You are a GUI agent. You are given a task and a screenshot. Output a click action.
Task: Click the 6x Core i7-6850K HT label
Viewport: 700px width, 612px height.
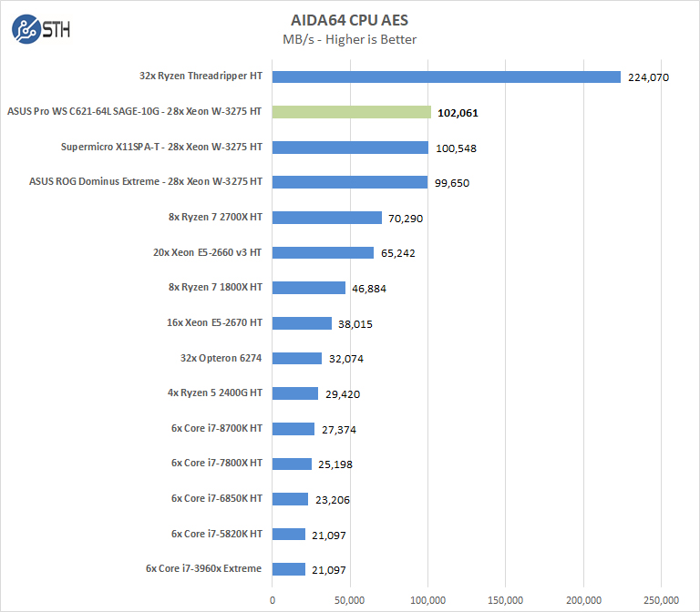217,498
